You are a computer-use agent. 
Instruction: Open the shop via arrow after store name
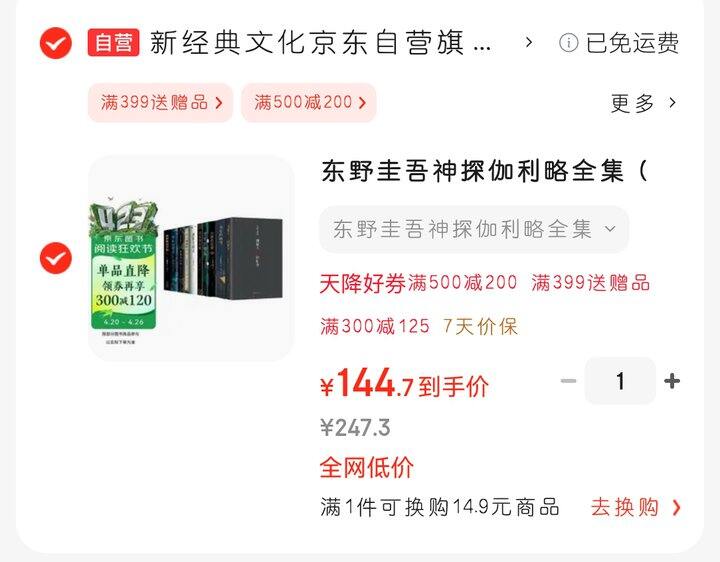coord(529,43)
